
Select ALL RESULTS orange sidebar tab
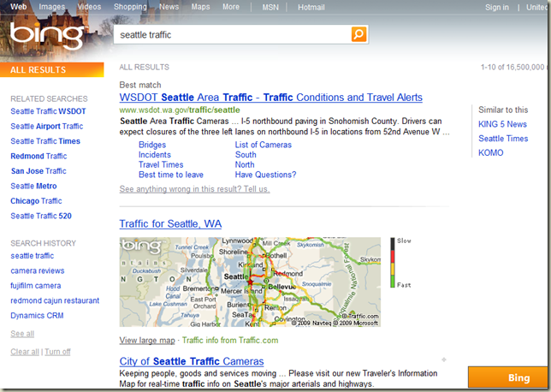52,69
